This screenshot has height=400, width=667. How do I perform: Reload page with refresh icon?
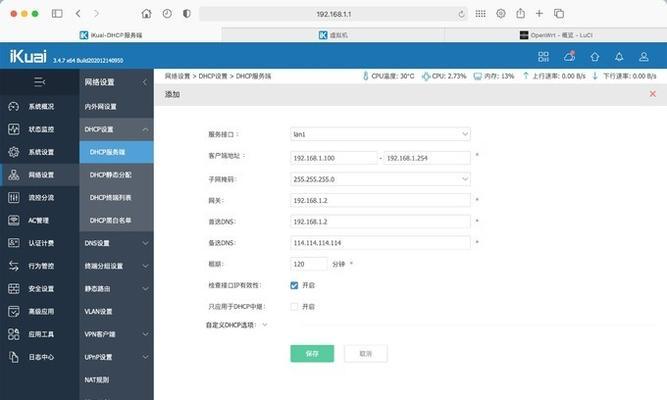tap(462, 14)
